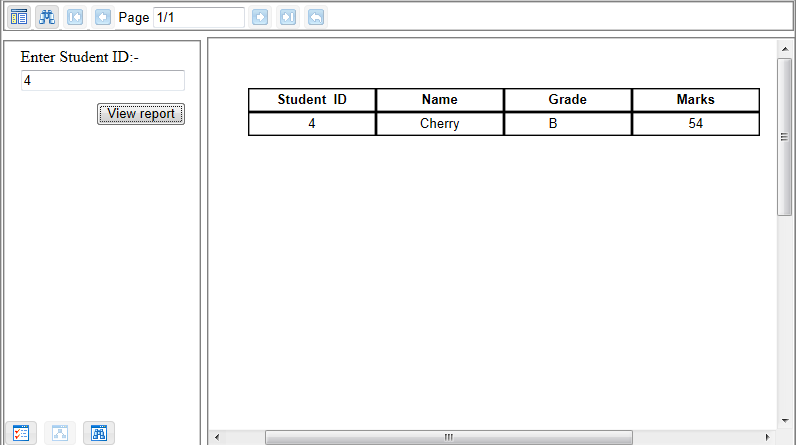
Task: Click the Name column header
Action: coord(440,99)
